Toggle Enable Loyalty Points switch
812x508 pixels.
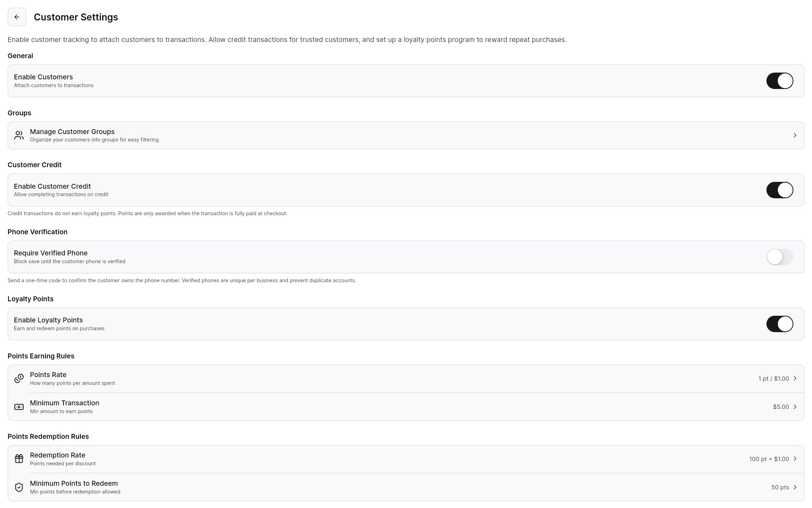[x=780, y=324]
